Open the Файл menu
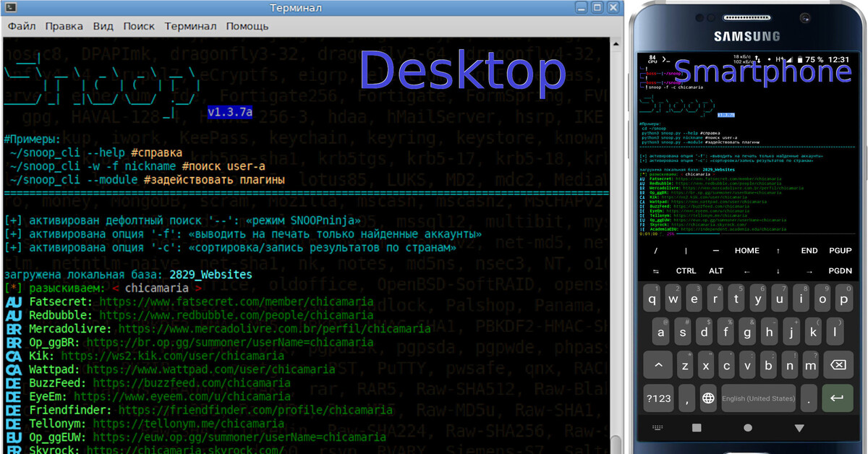Viewport: 868px width, 454px height. pos(22,26)
